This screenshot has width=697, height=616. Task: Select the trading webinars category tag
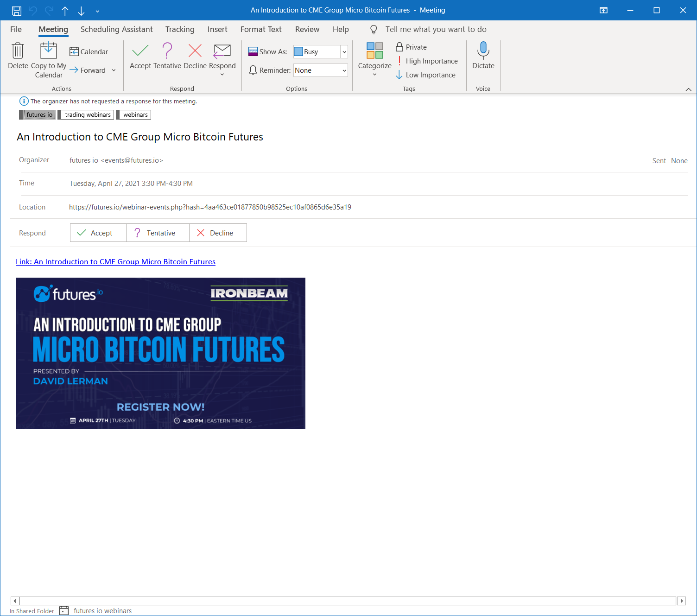86,114
